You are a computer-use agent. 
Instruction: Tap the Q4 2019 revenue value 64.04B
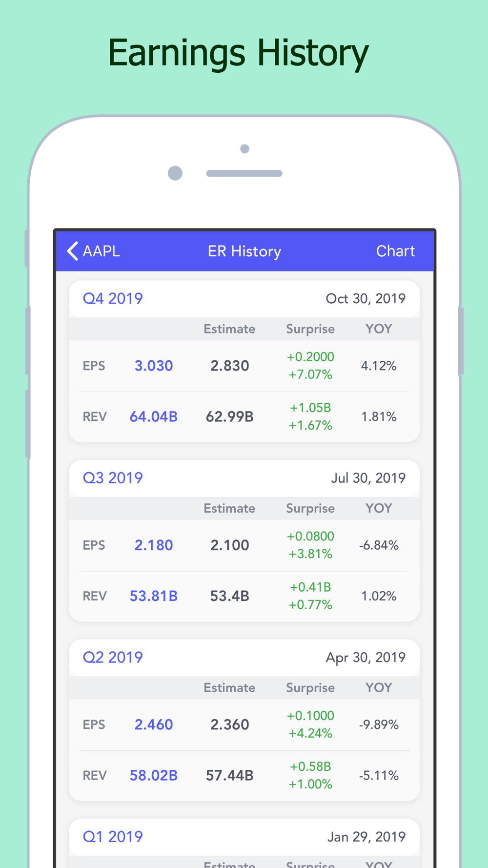[154, 416]
